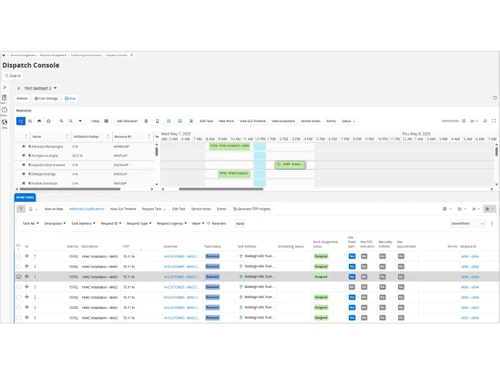Viewport: 500px width, 375px height.
Task: Uncheck the highlighted task row checkbox
Action: click(19, 277)
